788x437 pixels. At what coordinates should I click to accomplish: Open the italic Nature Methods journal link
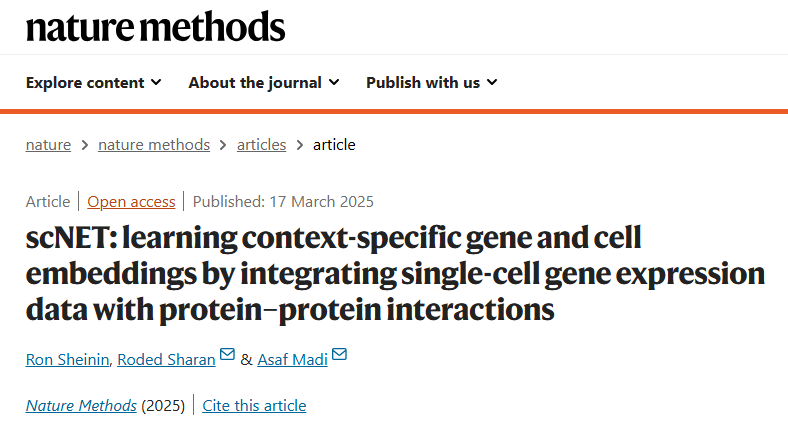click(81, 406)
